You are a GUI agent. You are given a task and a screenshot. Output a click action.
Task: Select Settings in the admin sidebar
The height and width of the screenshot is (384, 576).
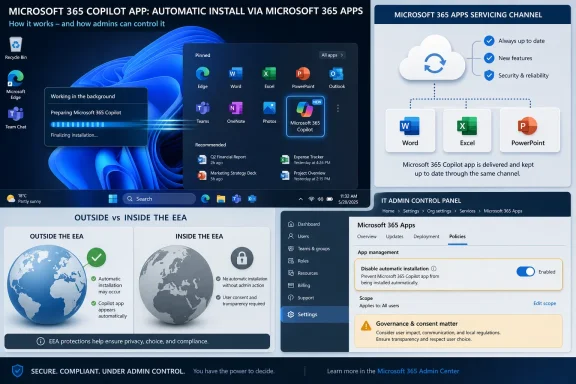click(315, 315)
